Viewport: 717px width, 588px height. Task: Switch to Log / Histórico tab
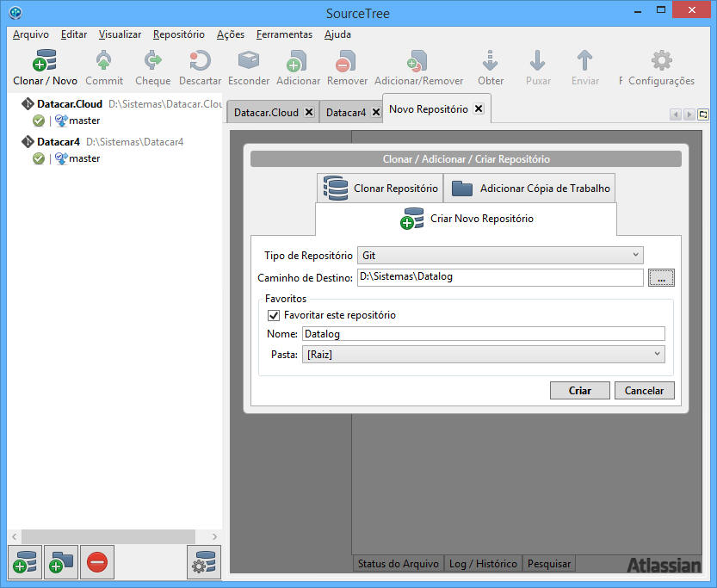coord(483,564)
